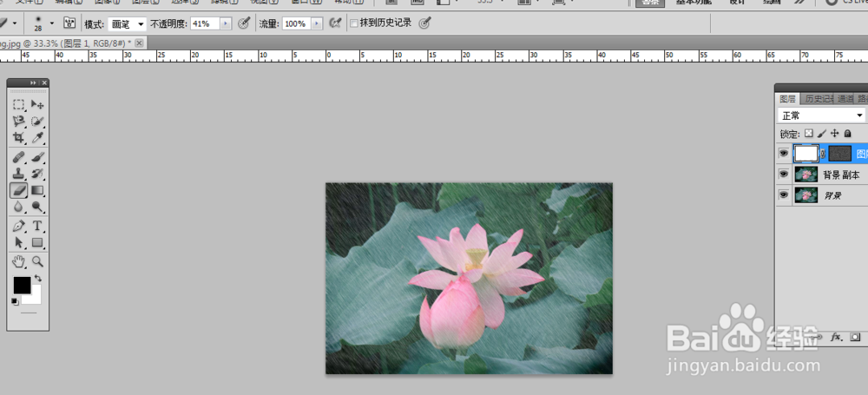Toggle lock transparent pixels
Viewport: 868px width, 395px height.
tap(809, 134)
